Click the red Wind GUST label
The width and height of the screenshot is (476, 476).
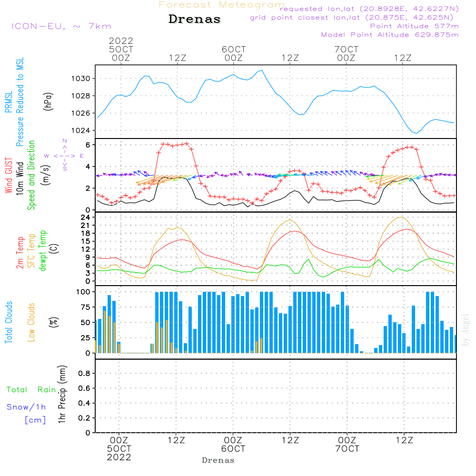pos(8,177)
